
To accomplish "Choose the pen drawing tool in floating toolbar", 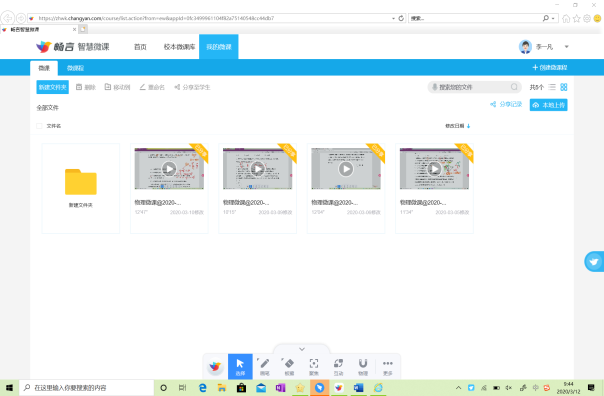I will (265, 366).
